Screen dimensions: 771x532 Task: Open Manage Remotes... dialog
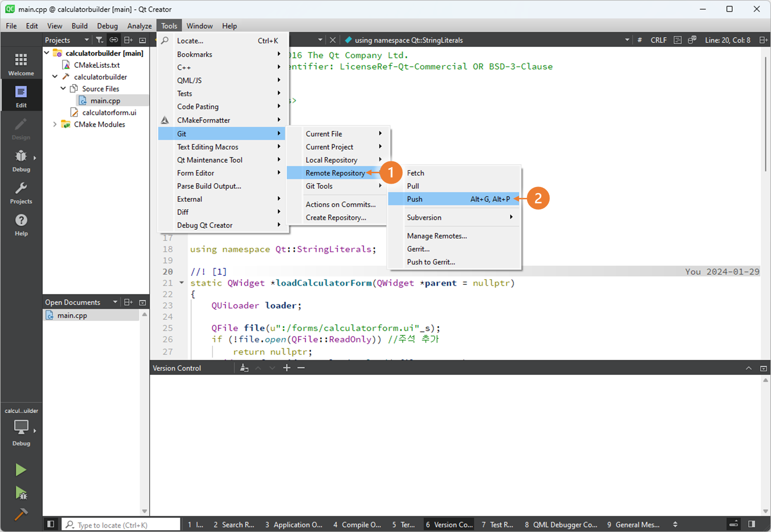coord(455,236)
